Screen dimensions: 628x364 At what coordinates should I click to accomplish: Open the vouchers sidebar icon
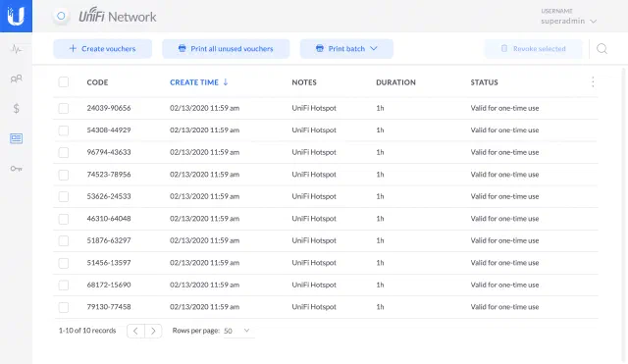[x=16, y=138]
